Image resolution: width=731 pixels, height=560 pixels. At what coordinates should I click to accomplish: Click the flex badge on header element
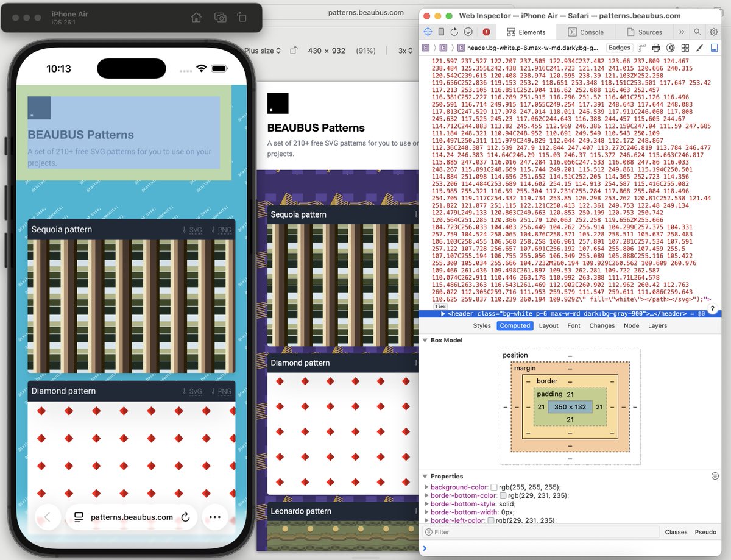click(x=440, y=307)
